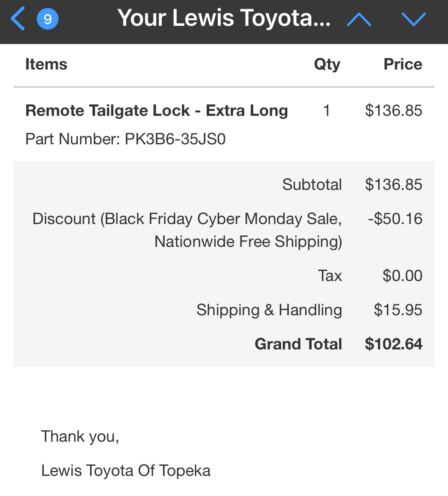448x496 pixels.
Task: Tap the Grand Total amount $102.64
Action: [393, 344]
